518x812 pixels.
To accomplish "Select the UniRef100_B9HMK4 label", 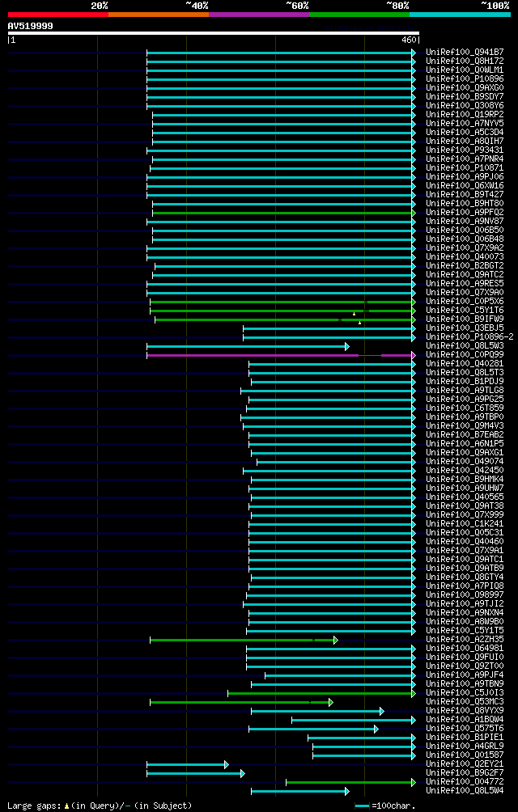I will [x=465, y=479].
